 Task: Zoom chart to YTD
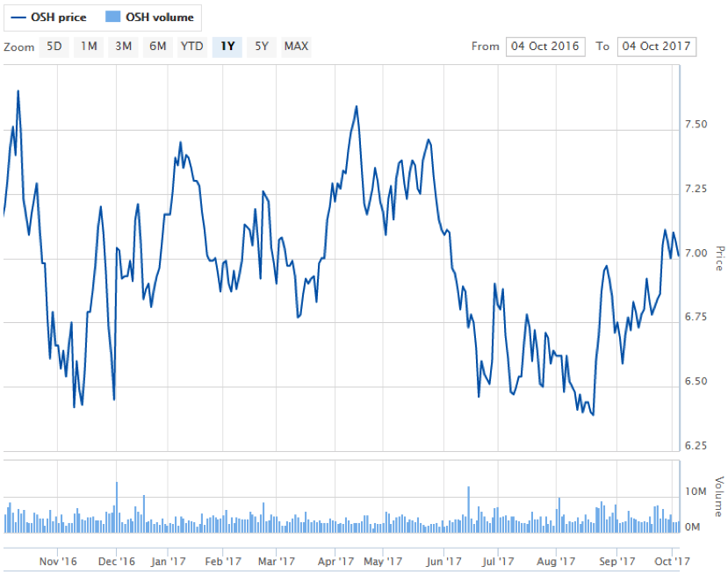(x=192, y=47)
